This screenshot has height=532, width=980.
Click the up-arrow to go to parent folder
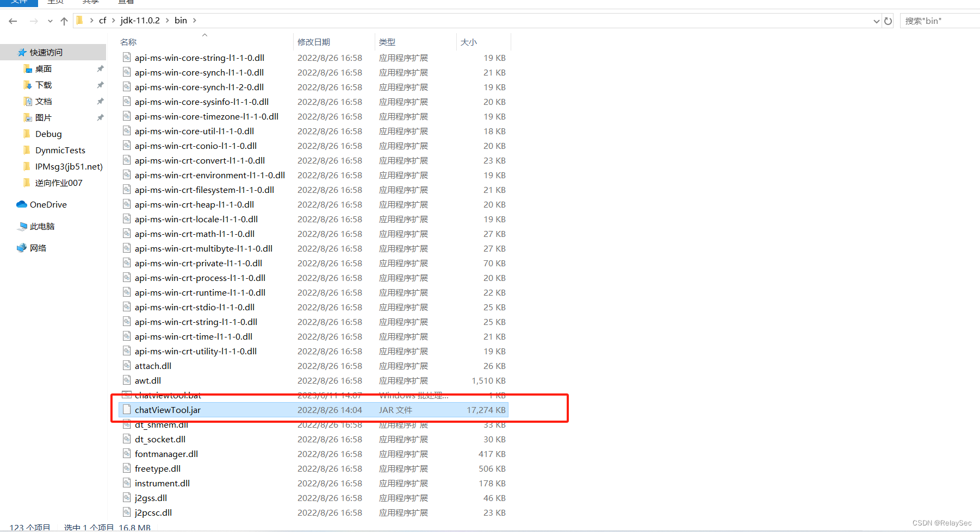click(64, 21)
